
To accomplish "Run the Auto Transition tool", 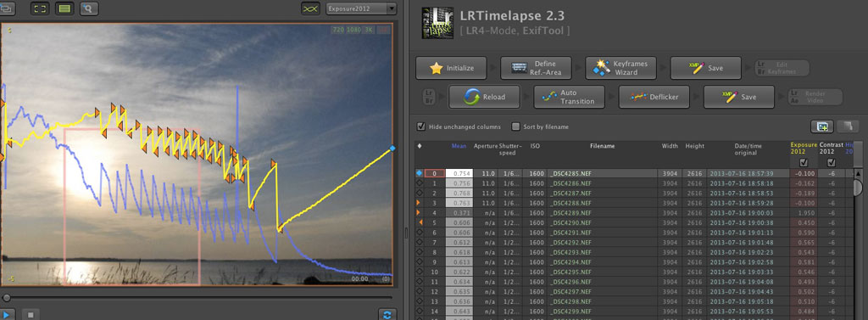I will click(x=569, y=97).
